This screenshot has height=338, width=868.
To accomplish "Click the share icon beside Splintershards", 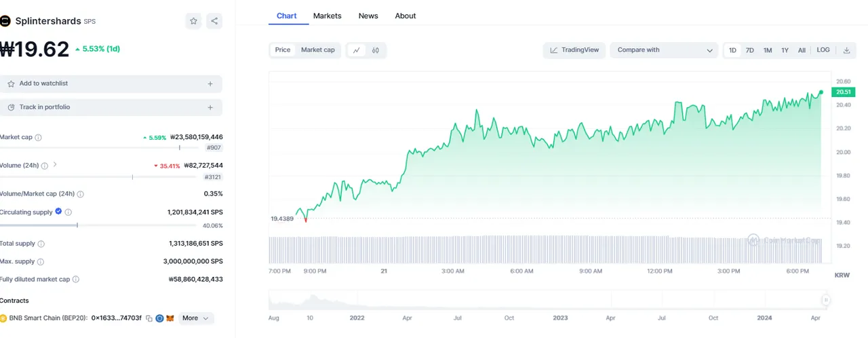I will [x=214, y=21].
